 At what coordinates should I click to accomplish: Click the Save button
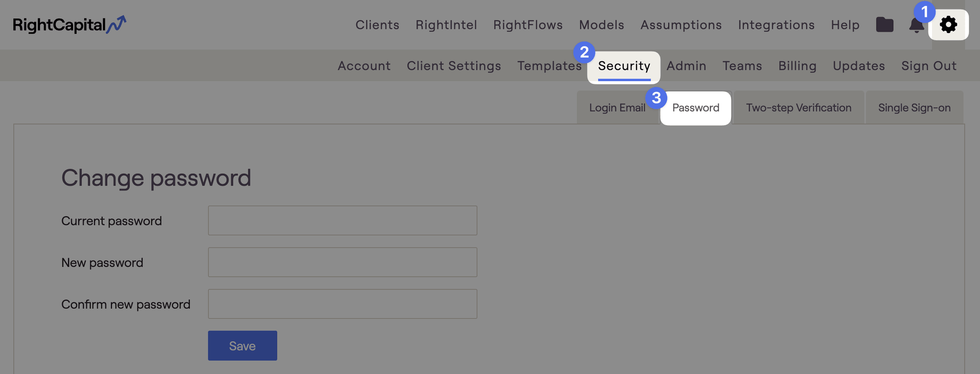coord(242,345)
